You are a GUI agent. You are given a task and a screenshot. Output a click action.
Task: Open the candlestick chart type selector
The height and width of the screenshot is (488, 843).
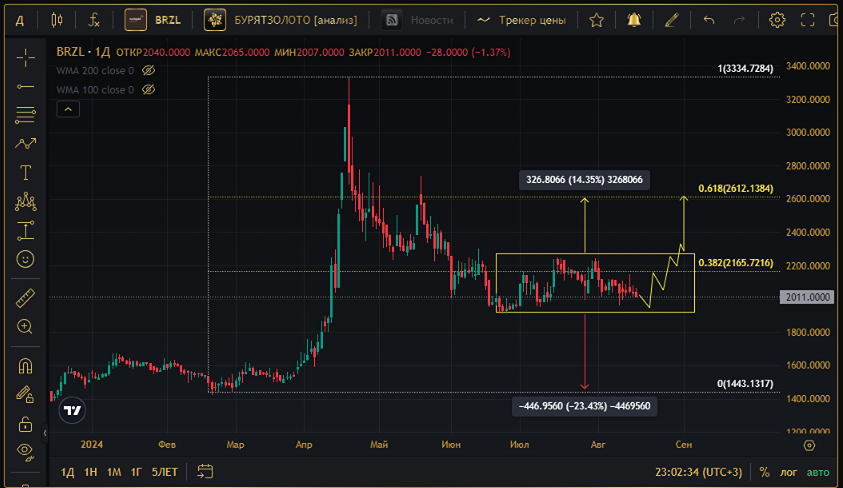(x=56, y=20)
